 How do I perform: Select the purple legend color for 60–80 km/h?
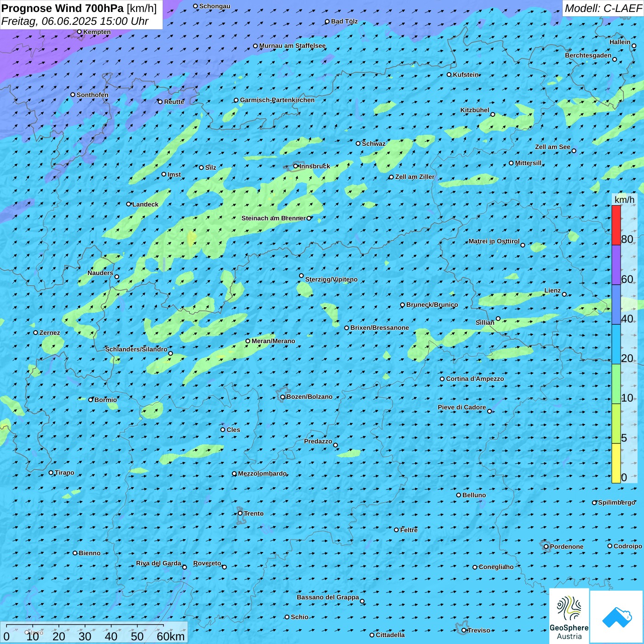616,265
